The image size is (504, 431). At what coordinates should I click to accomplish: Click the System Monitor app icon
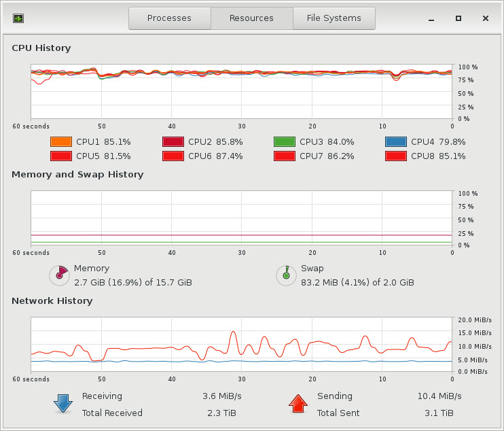click(18, 18)
